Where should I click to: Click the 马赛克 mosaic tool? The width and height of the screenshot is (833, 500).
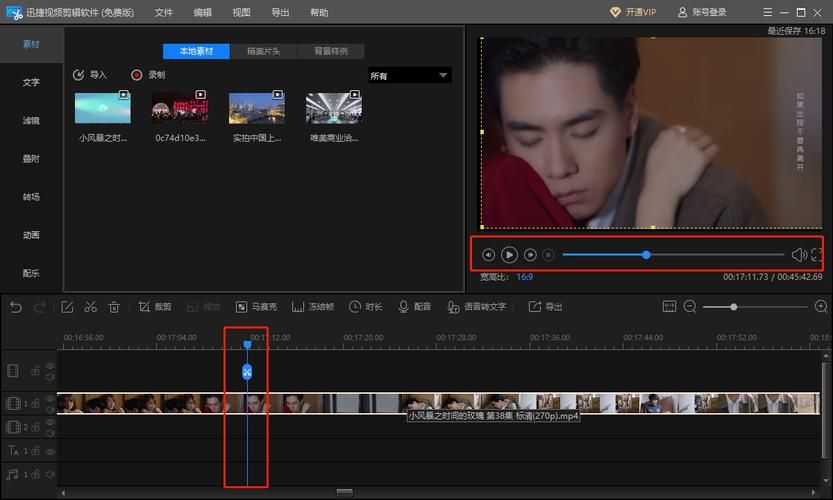click(256, 307)
